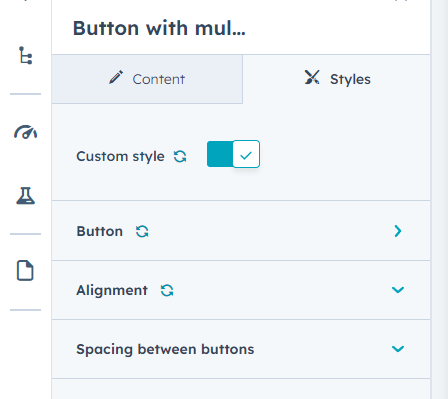Image resolution: width=448 pixels, height=399 pixels.
Task: Switch to the Styles tab
Action: click(x=337, y=79)
